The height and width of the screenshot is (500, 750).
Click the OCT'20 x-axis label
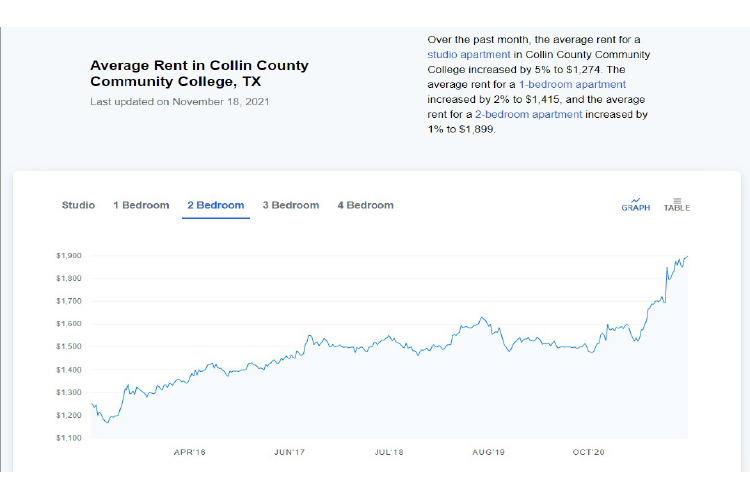pyautogui.click(x=588, y=452)
